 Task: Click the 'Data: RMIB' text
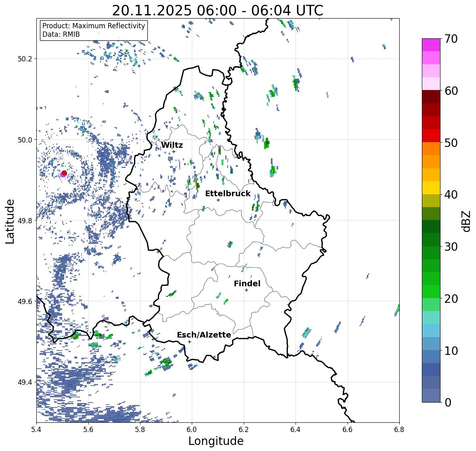tap(61, 34)
